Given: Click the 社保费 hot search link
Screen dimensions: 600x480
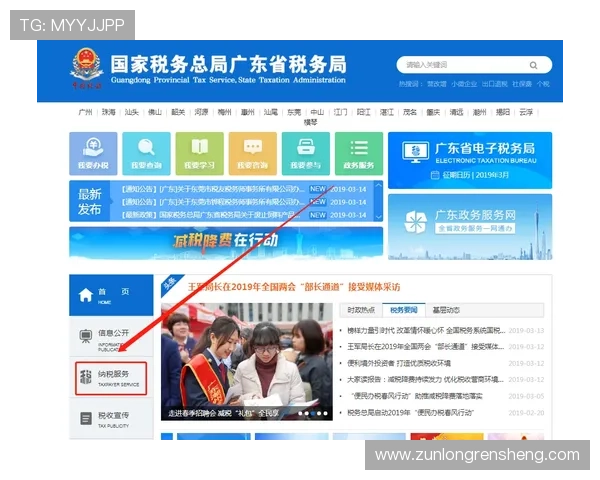Looking at the screenshot, I should [522, 84].
